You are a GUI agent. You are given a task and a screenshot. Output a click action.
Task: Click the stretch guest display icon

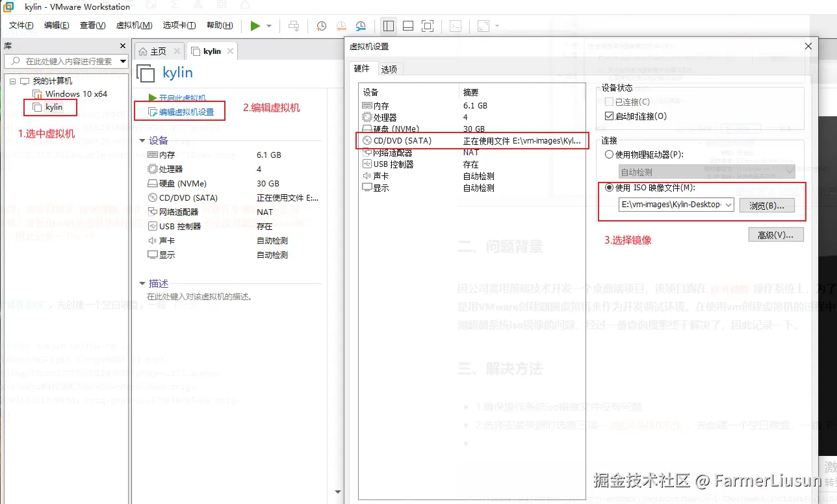(483, 26)
